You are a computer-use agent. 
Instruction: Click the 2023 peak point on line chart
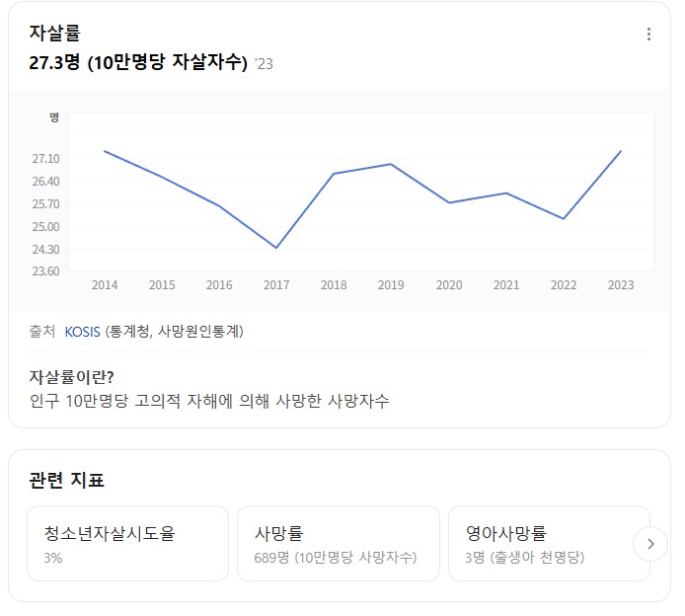620,151
